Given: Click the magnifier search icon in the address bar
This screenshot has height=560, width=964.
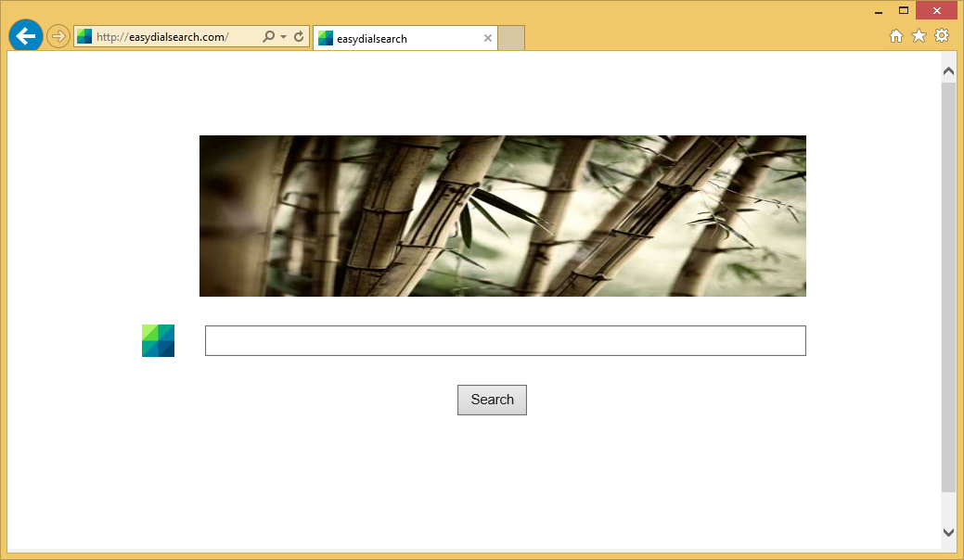Looking at the screenshot, I should tap(268, 35).
